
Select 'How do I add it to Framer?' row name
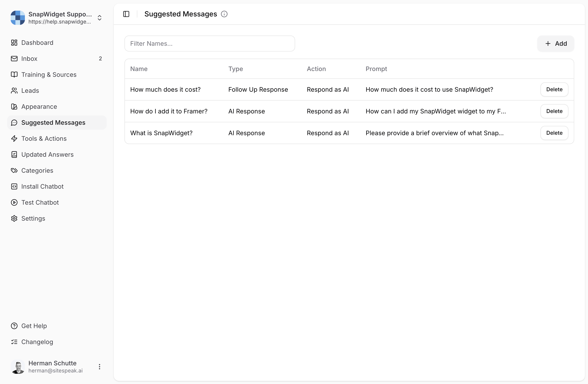pyautogui.click(x=169, y=111)
